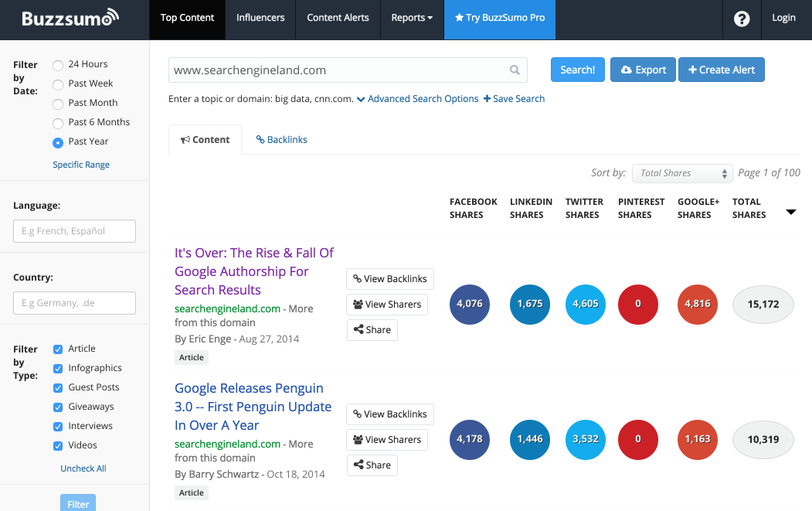Screen dimensions: 812x511
Task: Click LinkedIn shares bubble 1,675
Action: 530,305
